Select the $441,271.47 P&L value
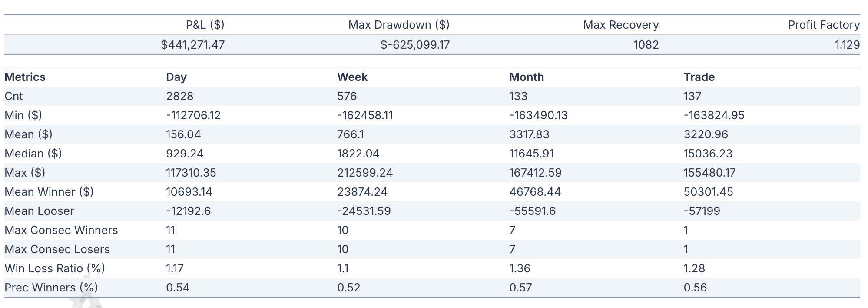The height and width of the screenshot is (308, 868). 192,45
